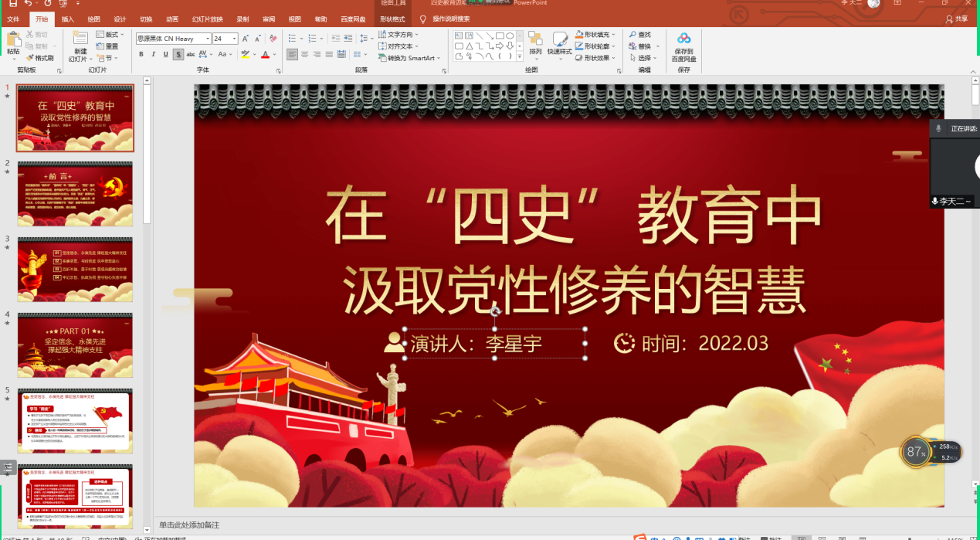Toggle underline formatting

click(x=166, y=54)
